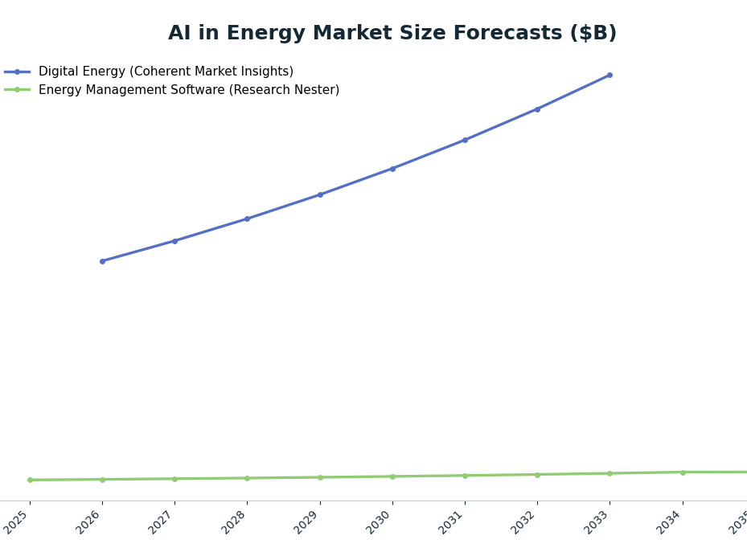The height and width of the screenshot is (560, 747).
Task: Click the 2025 x-axis label
Action: click(16, 522)
